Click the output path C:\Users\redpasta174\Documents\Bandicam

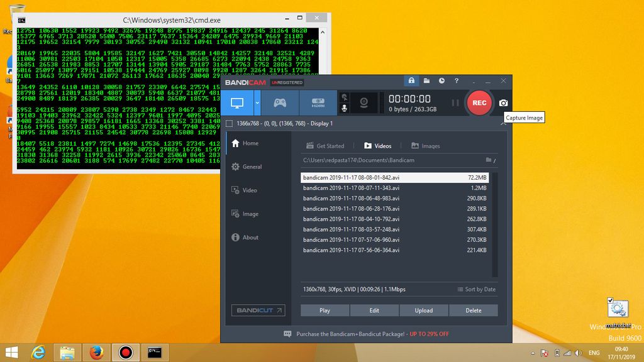click(x=358, y=160)
